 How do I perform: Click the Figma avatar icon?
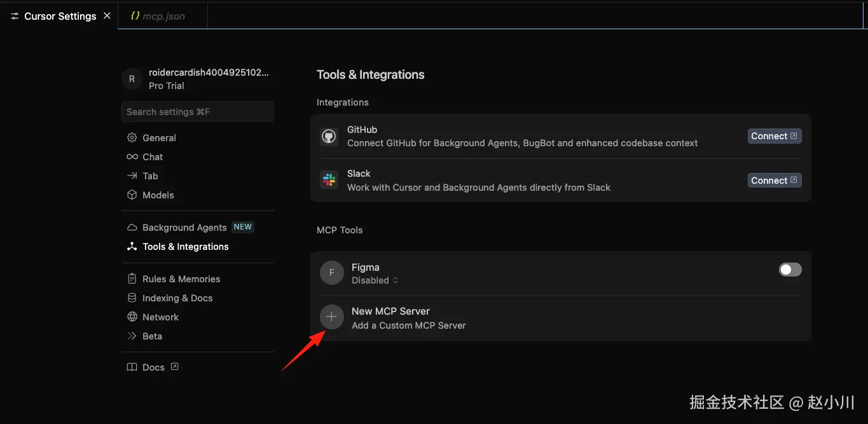(x=331, y=273)
